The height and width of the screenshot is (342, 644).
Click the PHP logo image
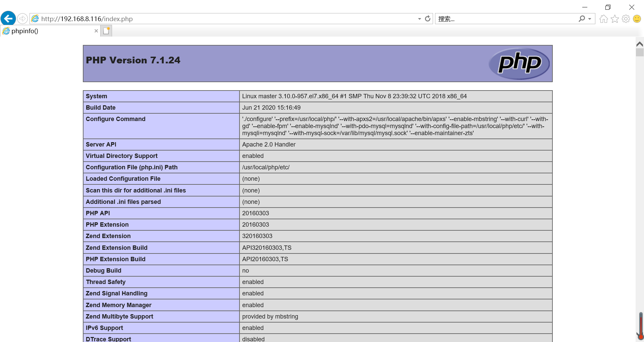[x=519, y=64]
